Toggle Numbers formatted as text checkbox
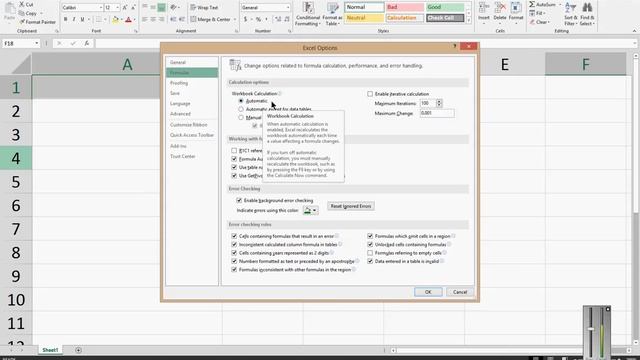Screen dimensions: 640x360 (x=234, y=261)
